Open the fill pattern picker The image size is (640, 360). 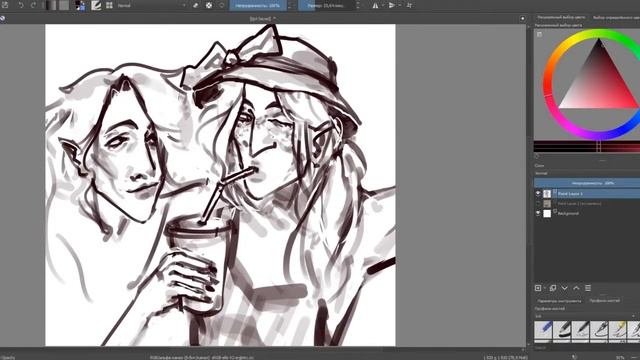click(64, 5)
